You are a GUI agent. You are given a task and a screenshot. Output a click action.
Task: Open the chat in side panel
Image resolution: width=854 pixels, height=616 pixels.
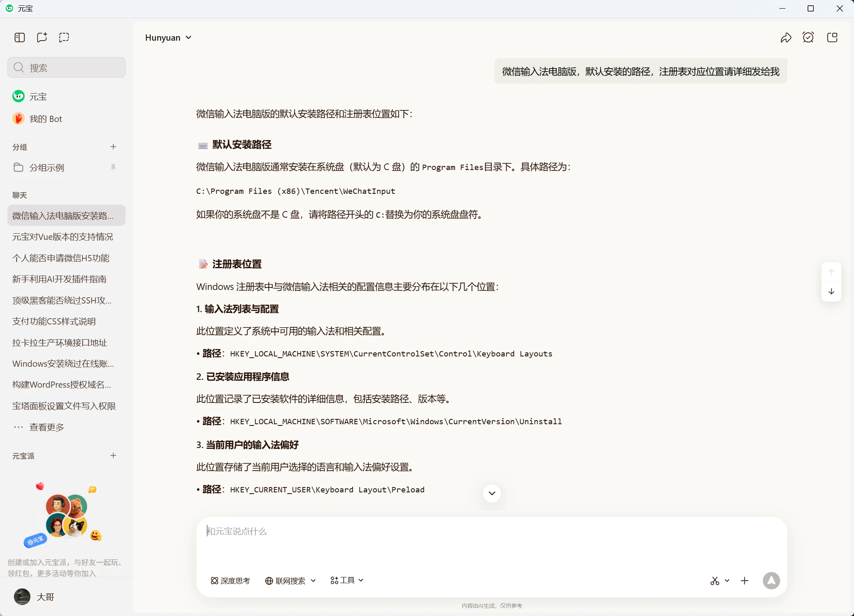[x=833, y=37]
